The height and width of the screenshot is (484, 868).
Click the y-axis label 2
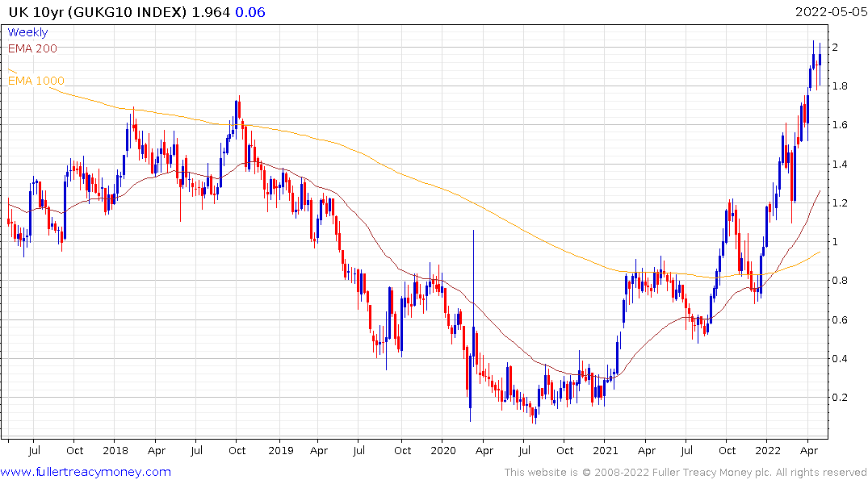[x=836, y=48]
